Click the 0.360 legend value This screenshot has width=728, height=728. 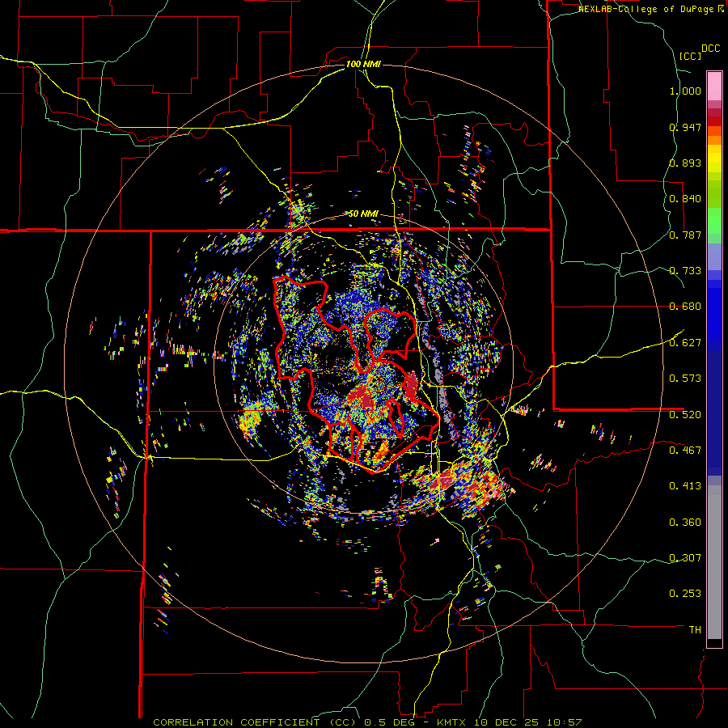685,523
